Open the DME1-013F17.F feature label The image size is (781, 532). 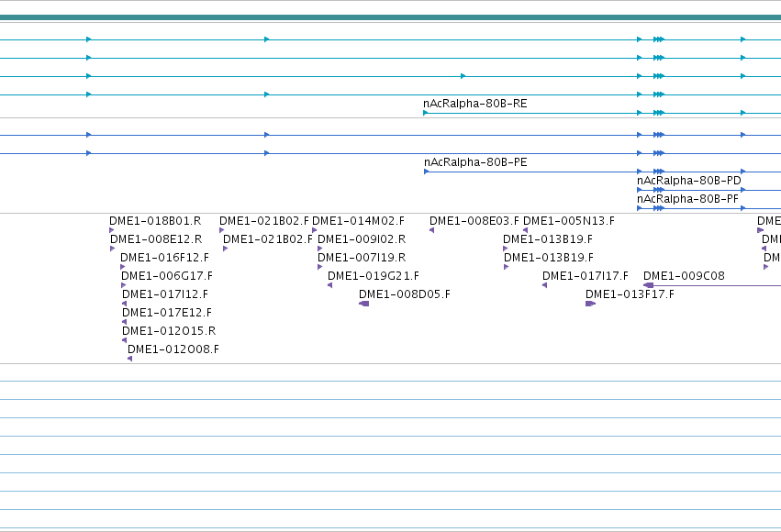click(630, 294)
